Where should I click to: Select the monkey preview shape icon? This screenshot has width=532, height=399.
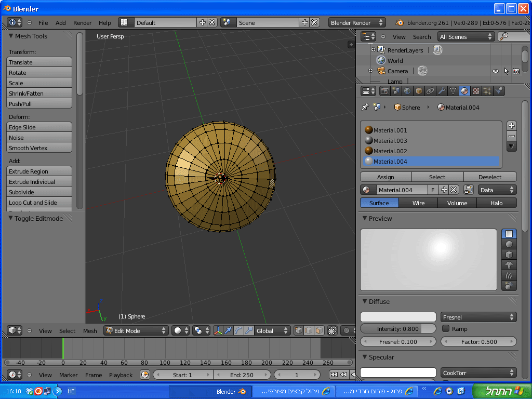click(x=509, y=265)
